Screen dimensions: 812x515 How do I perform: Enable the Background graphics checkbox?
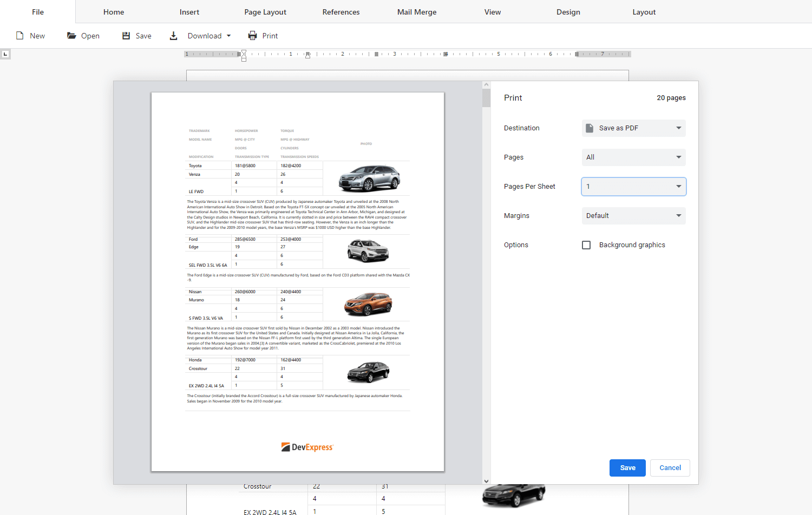[586, 245]
